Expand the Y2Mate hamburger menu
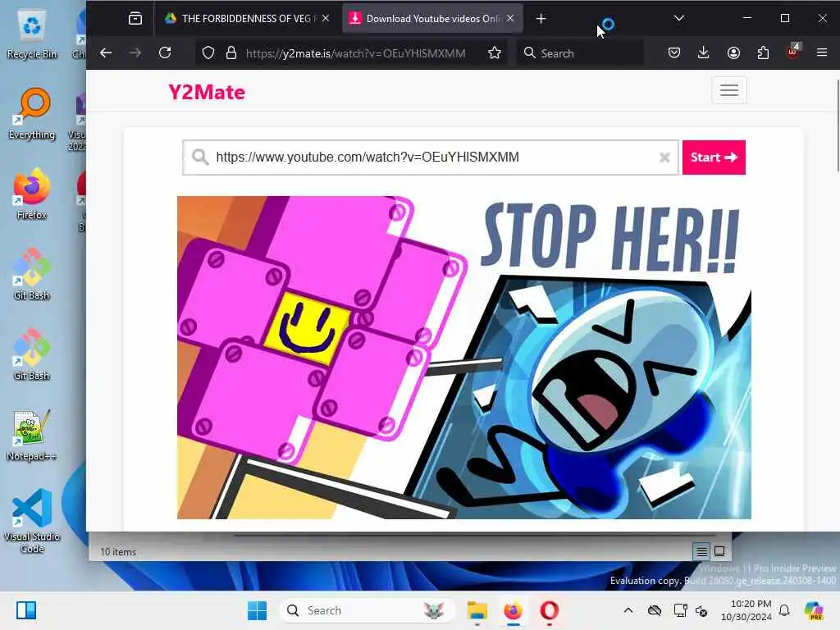 coord(728,90)
